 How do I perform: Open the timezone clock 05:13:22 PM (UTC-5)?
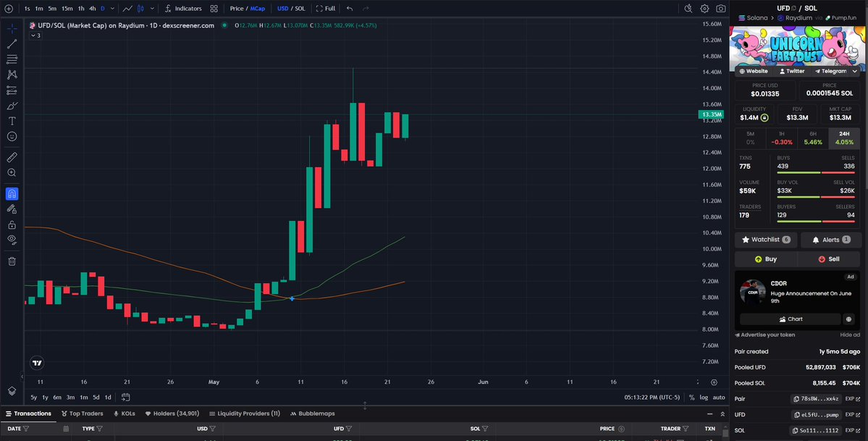[652, 398]
